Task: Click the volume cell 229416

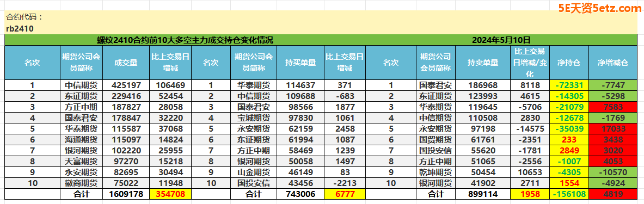Action: coord(126,96)
